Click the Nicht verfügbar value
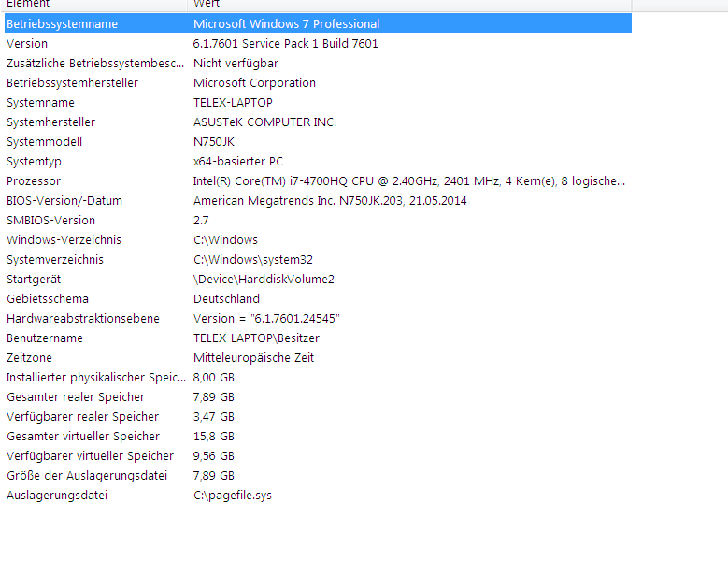This screenshot has width=728, height=575. coord(236,64)
